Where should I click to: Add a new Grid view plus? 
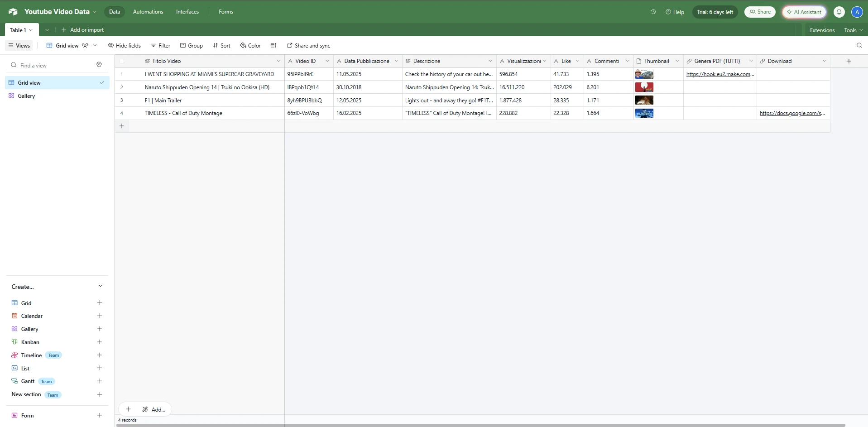click(100, 302)
